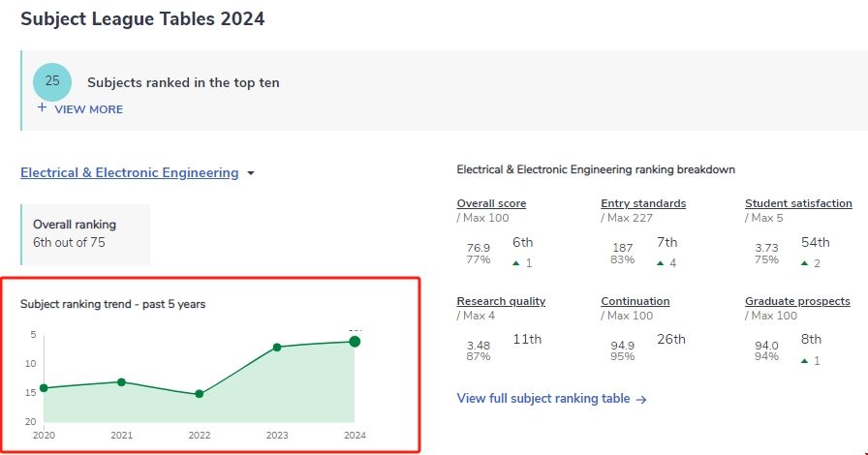Click the Continuation heading
Screen dimensions: 868x455
(635, 301)
